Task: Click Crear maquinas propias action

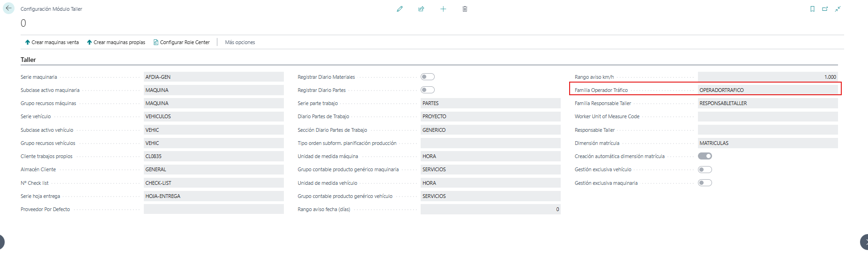Action: 116,42
